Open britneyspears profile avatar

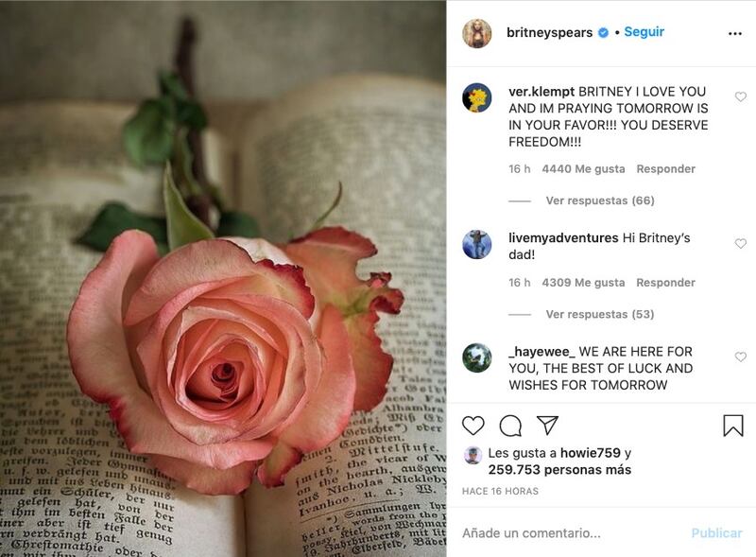pyautogui.click(x=477, y=34)
